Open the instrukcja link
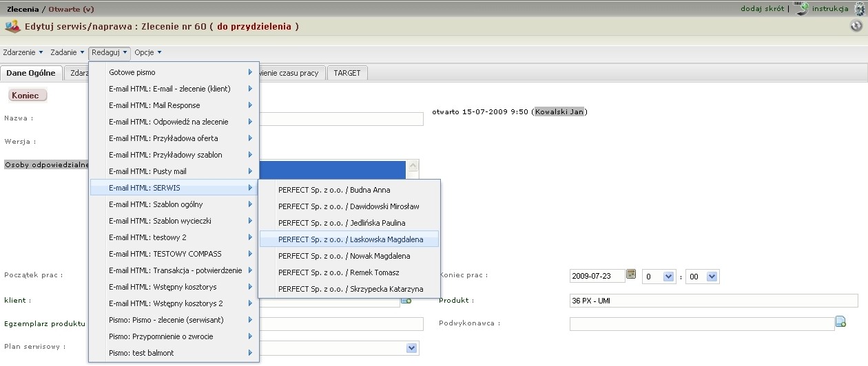868x366 pixels. tap(830, 9)
